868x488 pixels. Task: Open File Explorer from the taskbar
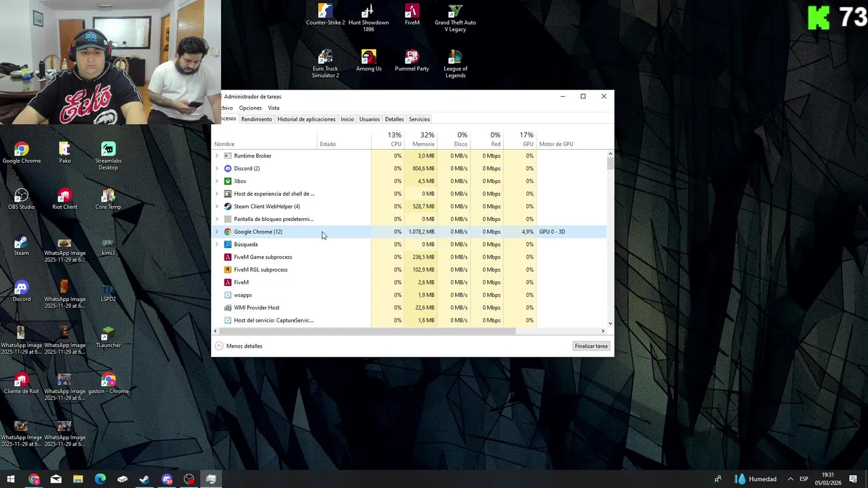(78, 479)
